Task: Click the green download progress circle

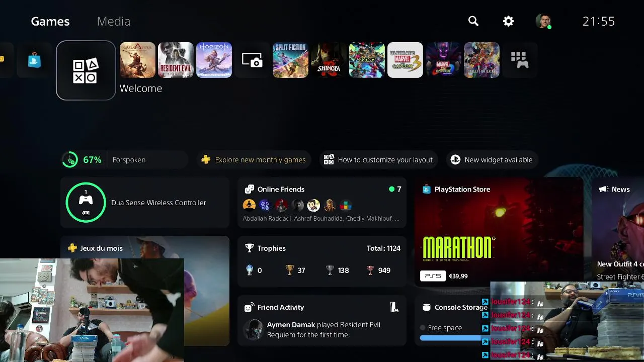Action: [70, 160]
